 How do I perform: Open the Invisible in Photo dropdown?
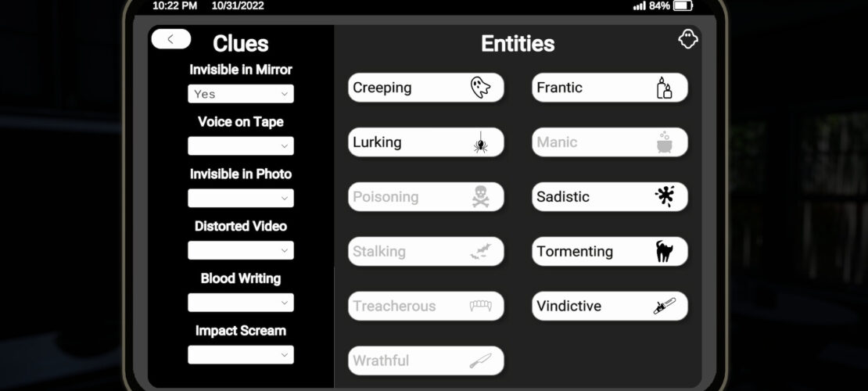241,198
